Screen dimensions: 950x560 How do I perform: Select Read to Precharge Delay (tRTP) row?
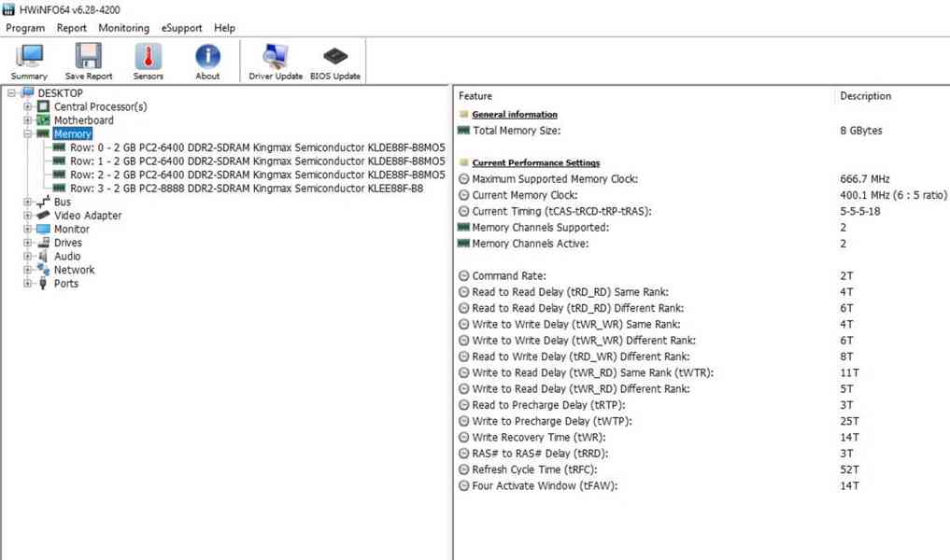click(x=702, y=405)
